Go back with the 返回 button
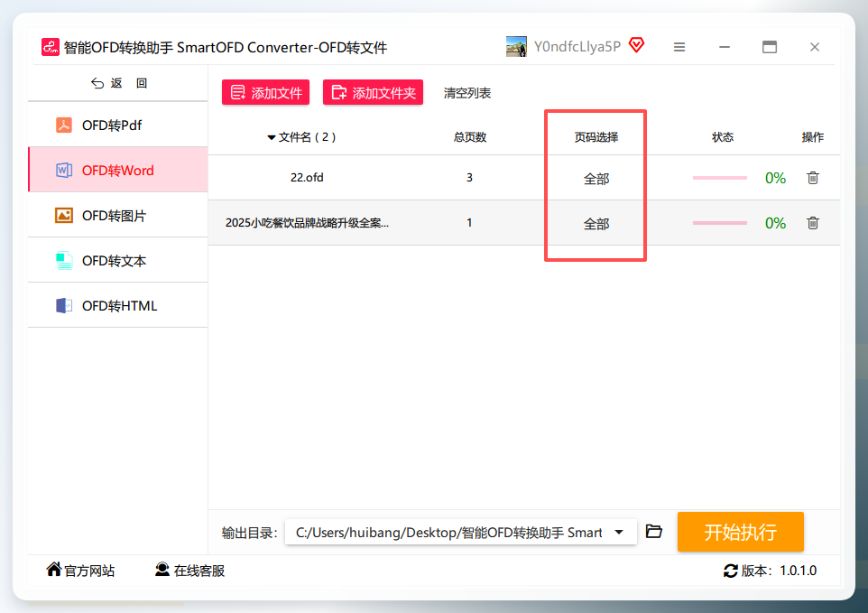868x613 pixels. click(119, 83)
